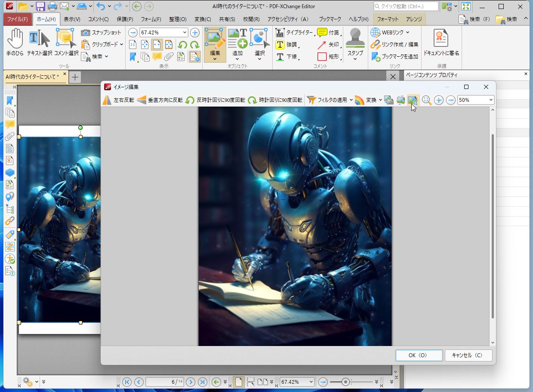Open the ファイル(F) menu

click(x=17, y=19)
